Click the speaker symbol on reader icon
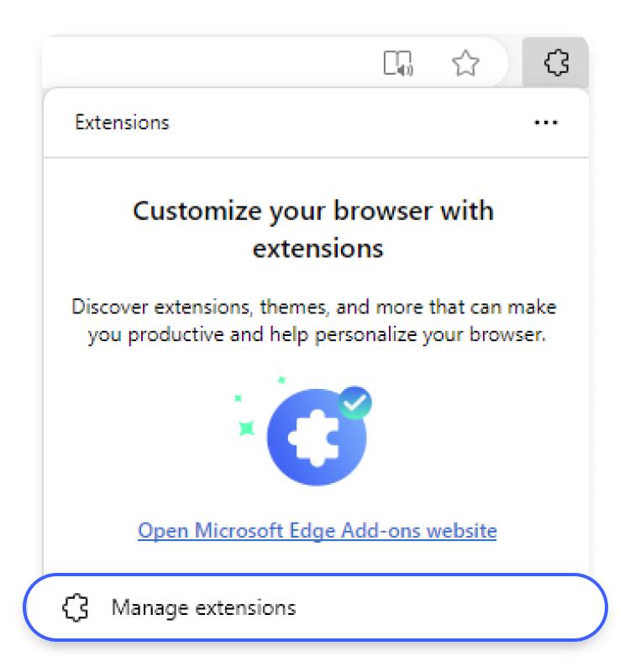This screenshot has height=672, width=630. 405,70
